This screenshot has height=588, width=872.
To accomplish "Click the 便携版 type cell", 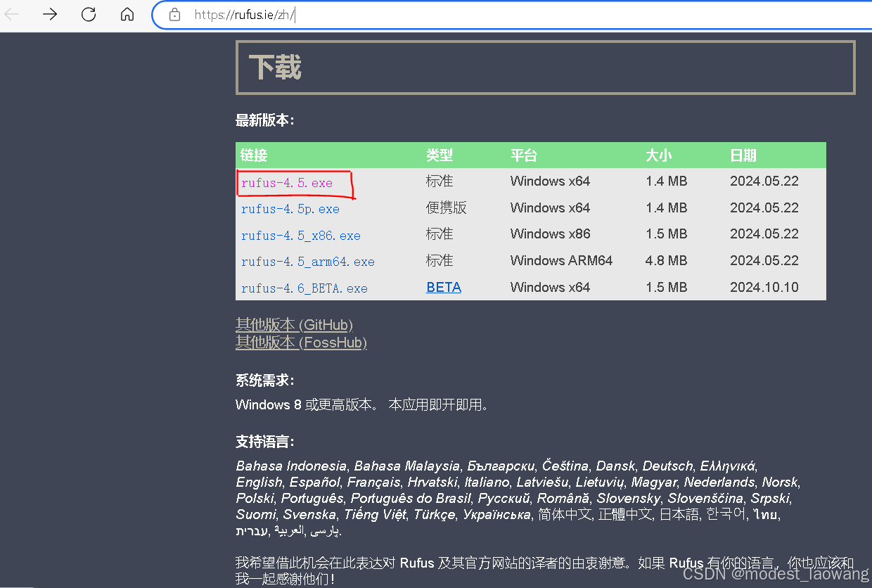I will pyautogui.click(x=447, y=207).
